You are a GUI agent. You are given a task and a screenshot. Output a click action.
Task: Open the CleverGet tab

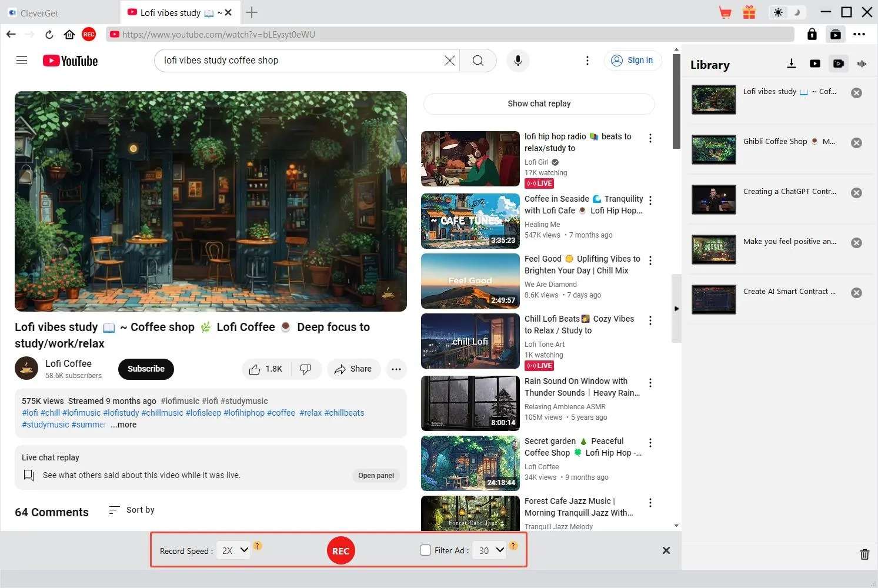(x=39, y=13)
